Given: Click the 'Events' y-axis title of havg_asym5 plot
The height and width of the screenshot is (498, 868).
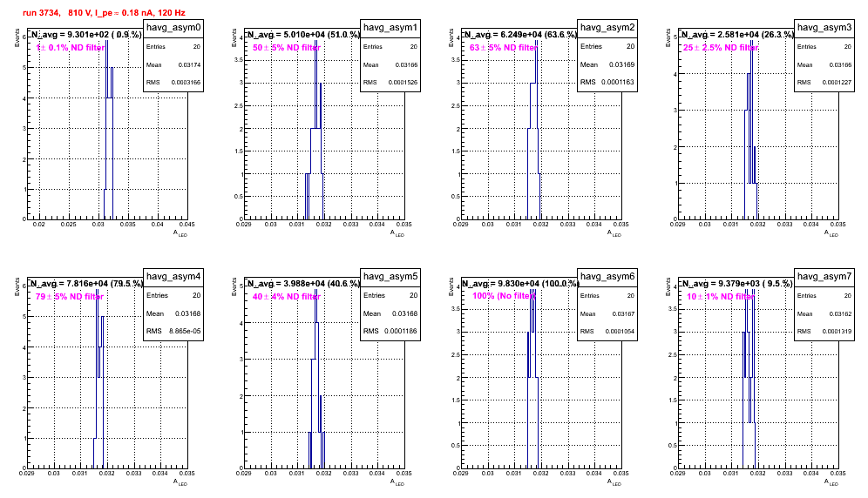Looking at the screenshot, I should click(x=234, y=286).
